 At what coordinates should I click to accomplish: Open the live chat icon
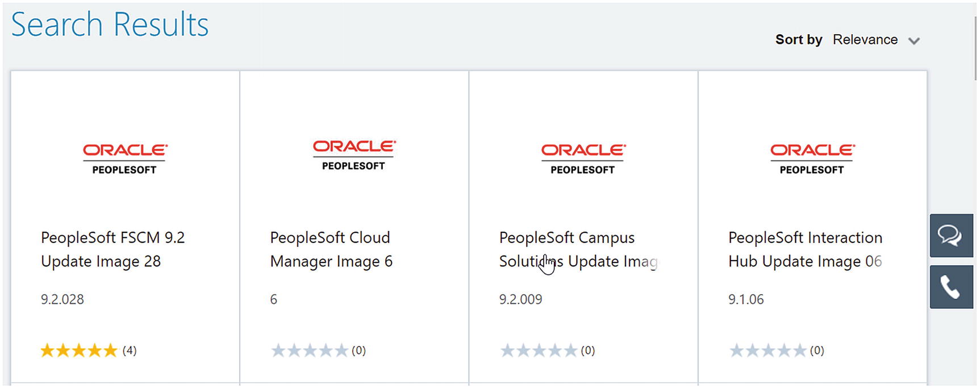[951, 235]
